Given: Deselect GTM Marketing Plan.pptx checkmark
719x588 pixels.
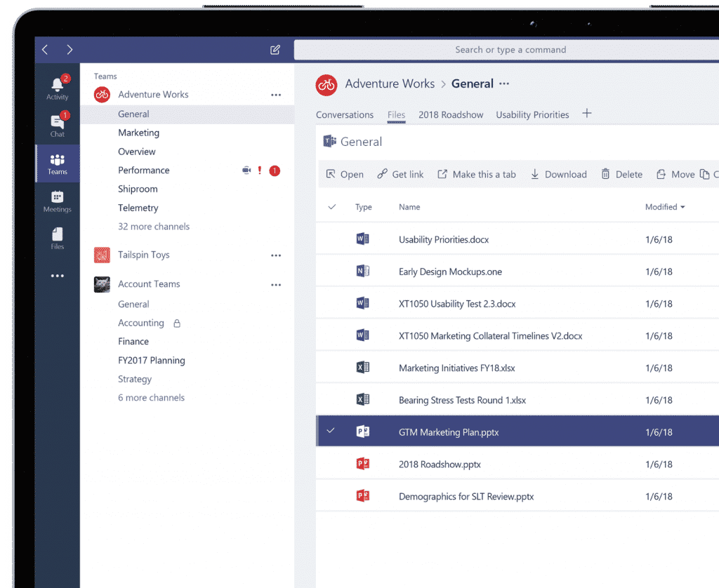Looking at the screenshot, I should (330, 432).
